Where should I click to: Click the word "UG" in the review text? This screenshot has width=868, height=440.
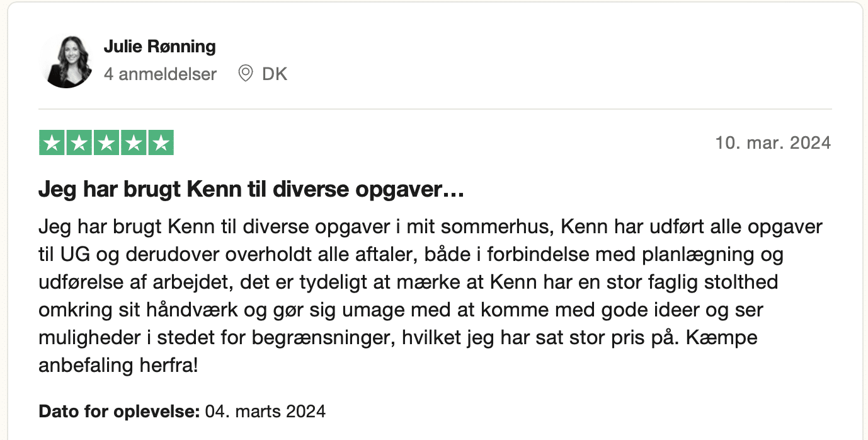pyautogui.click(x=74, y=254)
